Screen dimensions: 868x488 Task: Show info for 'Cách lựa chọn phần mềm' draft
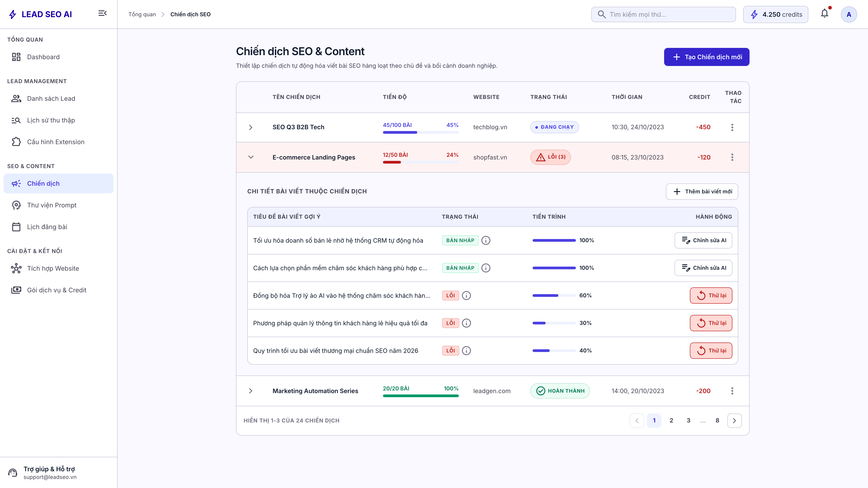486,268
